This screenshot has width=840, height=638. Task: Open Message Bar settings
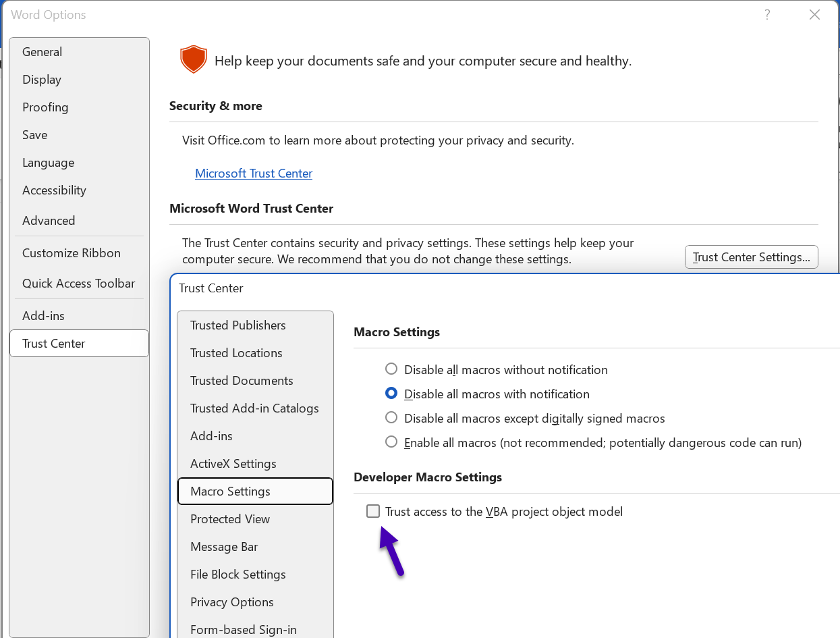[x=256, y=547]
